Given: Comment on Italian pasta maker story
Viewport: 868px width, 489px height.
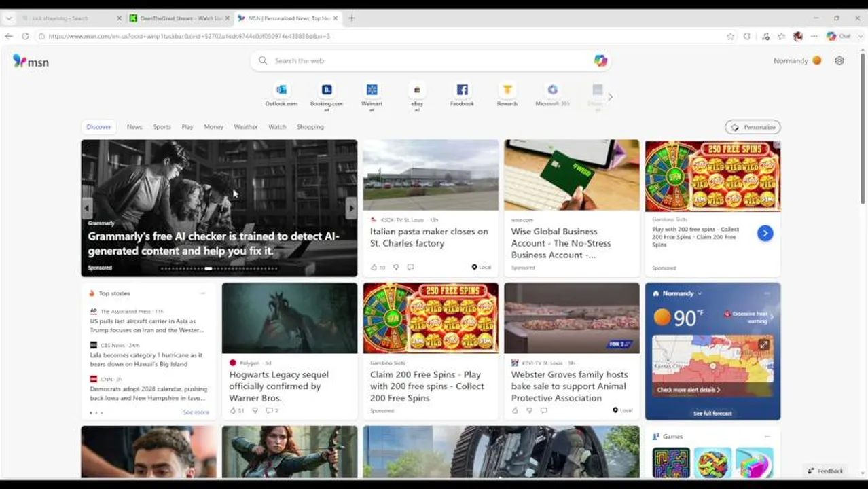Looking at the screenshot, I should (410, 267).
